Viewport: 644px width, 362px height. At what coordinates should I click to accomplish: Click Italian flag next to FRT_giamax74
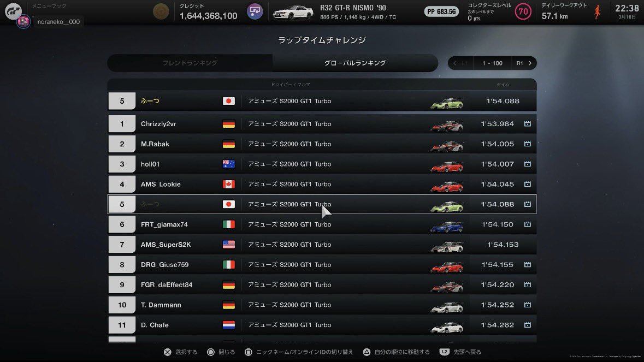[229, 224]
